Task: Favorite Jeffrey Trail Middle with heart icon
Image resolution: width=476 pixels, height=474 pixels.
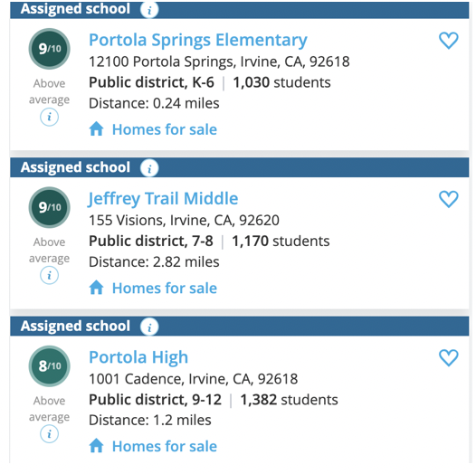Action: [x=448, y=199]
